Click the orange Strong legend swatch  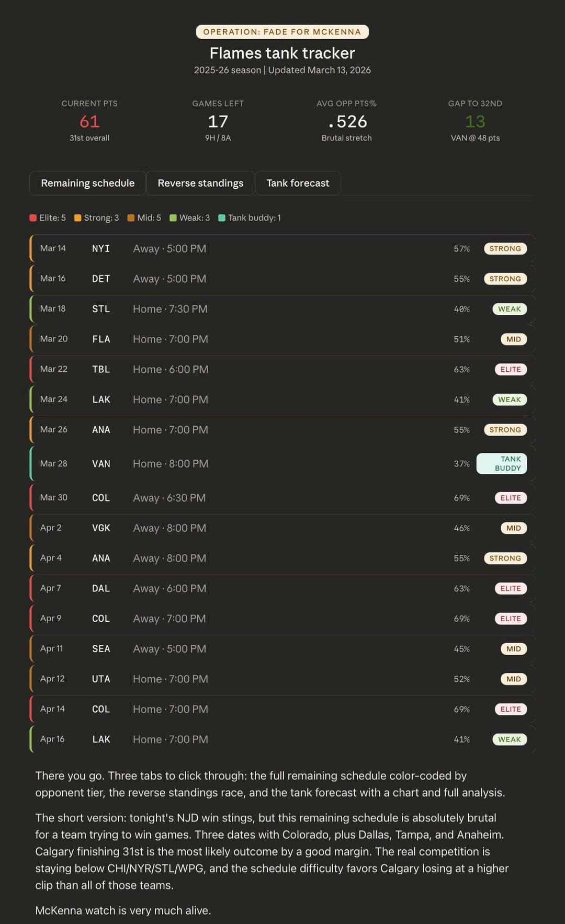tap(78, 218)
